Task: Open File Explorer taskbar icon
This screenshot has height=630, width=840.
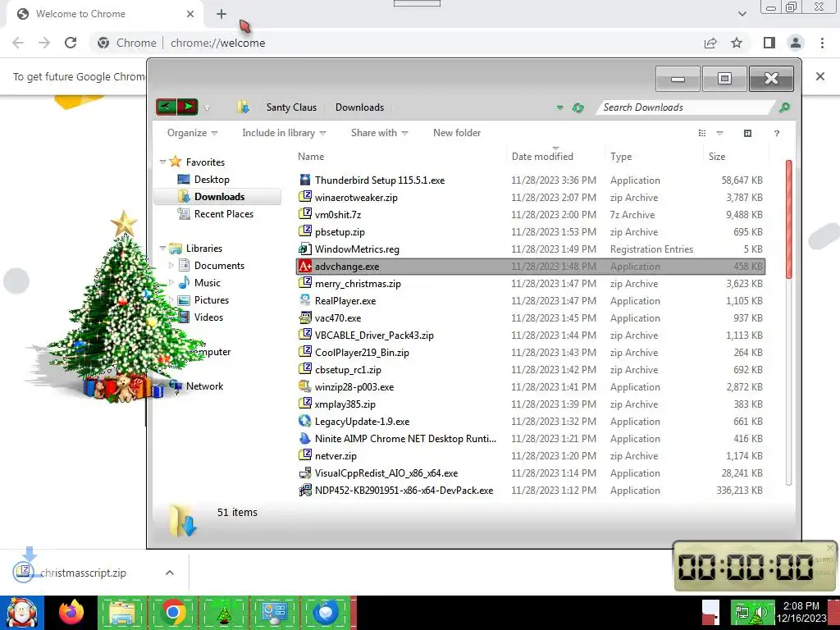Action: tap(122, 613)
